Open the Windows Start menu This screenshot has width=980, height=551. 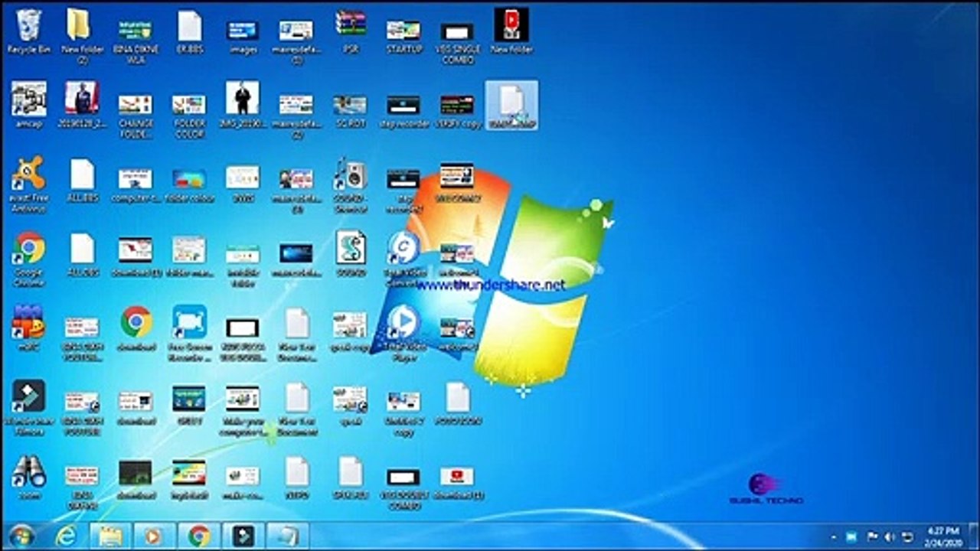coord(21,536)
